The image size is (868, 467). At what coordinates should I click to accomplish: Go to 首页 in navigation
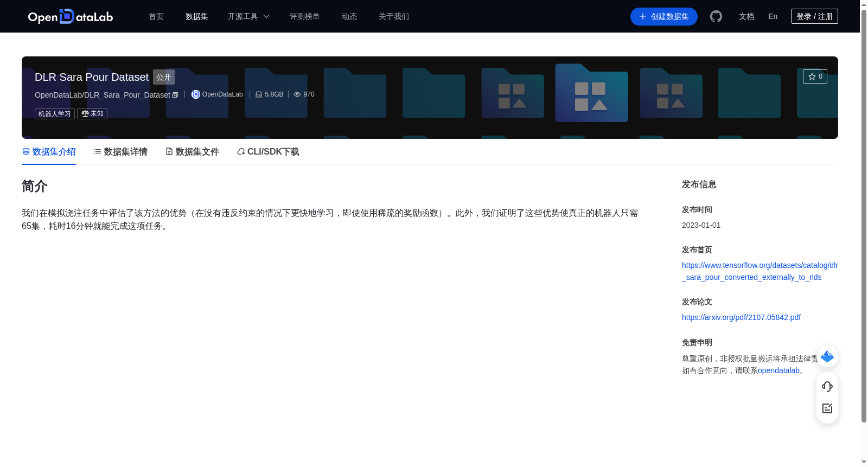(156, 17)
